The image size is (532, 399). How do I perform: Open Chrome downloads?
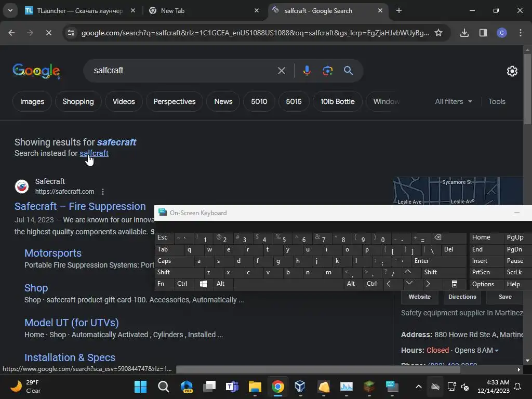click(x=464, y=33)
